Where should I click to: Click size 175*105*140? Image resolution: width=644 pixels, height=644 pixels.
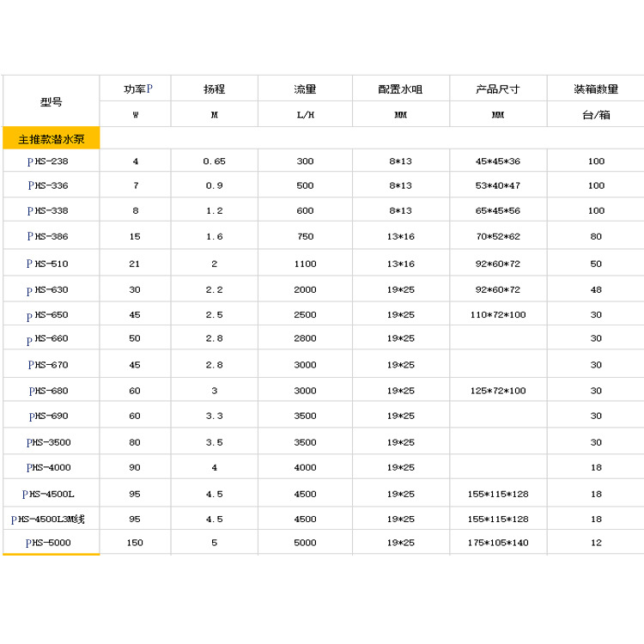coord(498,543)
